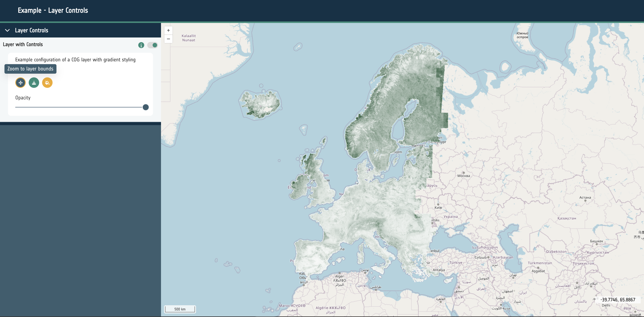Click the mouse coordinates readout on map

click(x=618, y=299)
